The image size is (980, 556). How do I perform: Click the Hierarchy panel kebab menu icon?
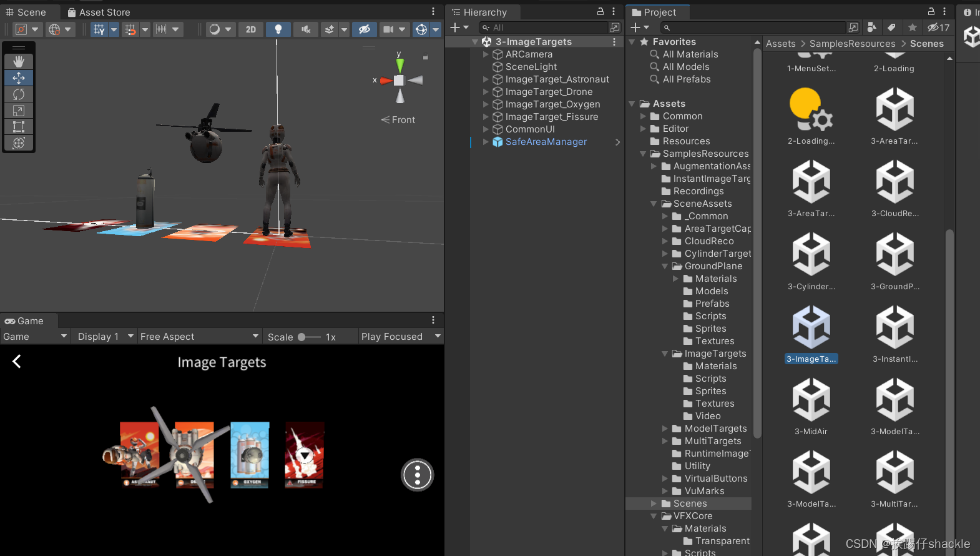[614, 12]
